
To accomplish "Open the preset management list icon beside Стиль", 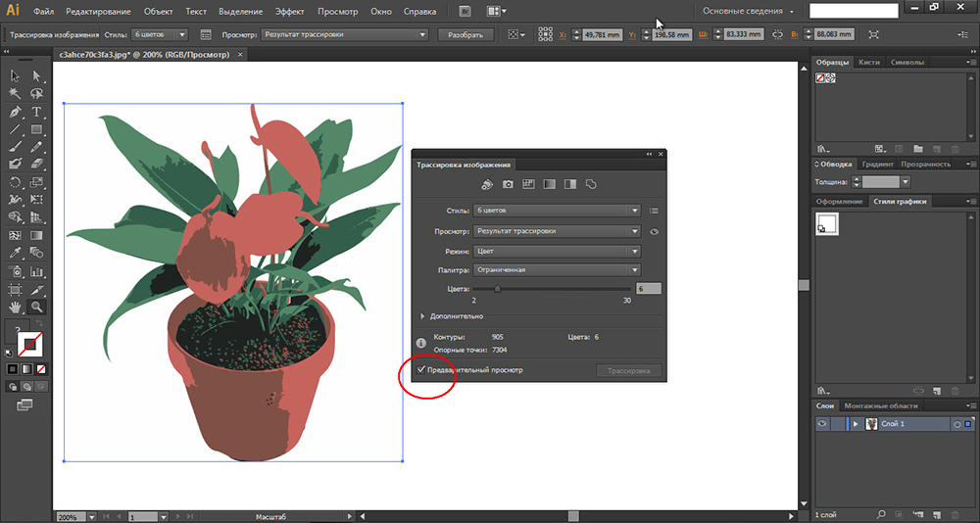I will coord(654,211).
